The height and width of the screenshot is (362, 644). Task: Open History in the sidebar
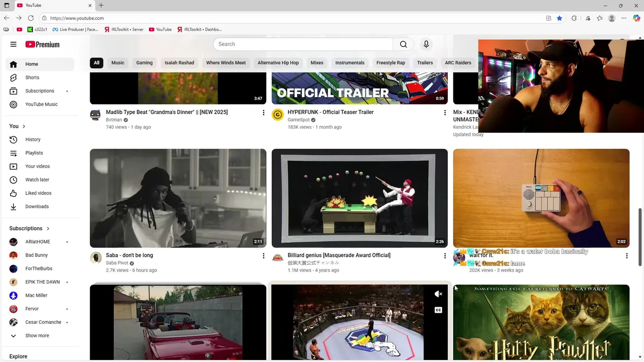(40, 140)
